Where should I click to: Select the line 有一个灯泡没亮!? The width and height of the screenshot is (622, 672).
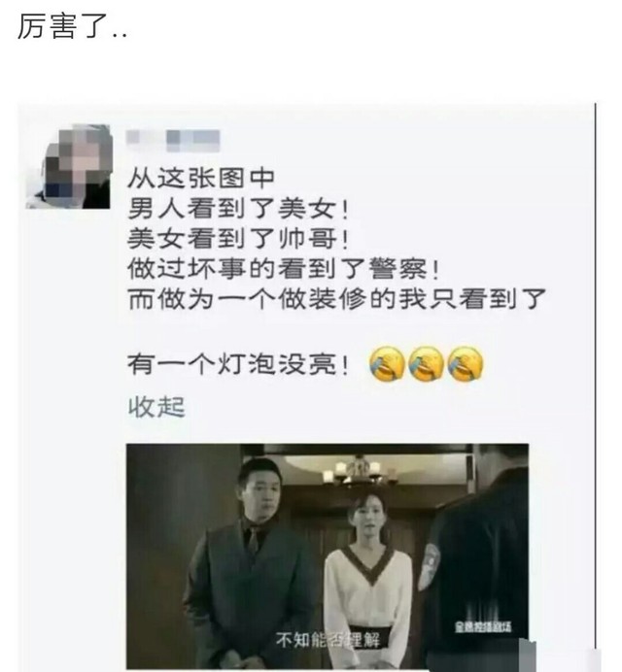238,365
